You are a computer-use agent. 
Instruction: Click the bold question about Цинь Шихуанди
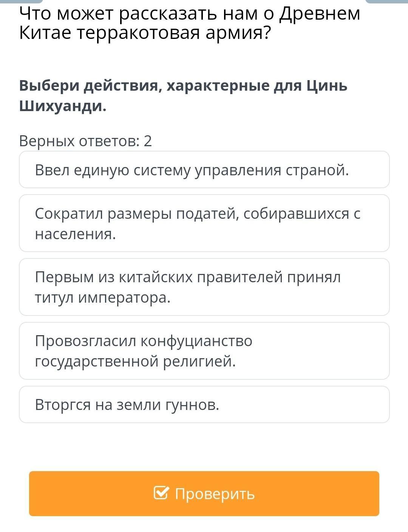coord(183,96)
